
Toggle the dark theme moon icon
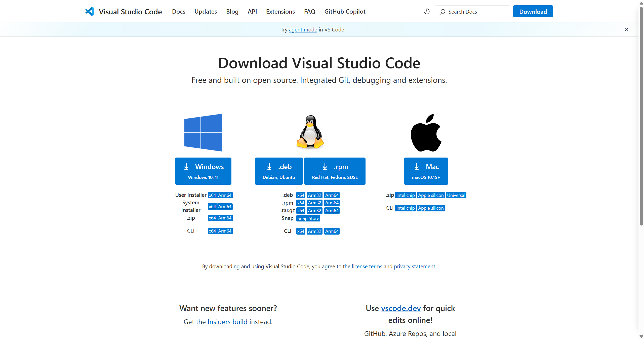[427, 12]
